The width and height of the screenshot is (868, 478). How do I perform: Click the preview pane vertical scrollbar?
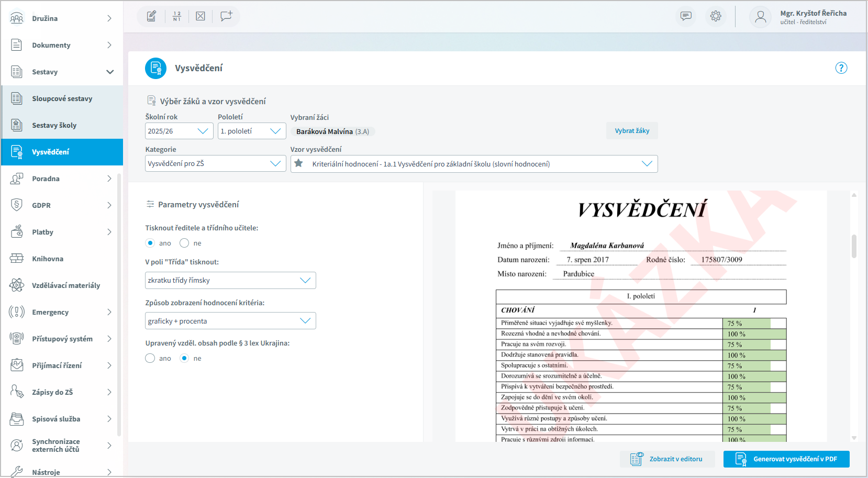854,246
